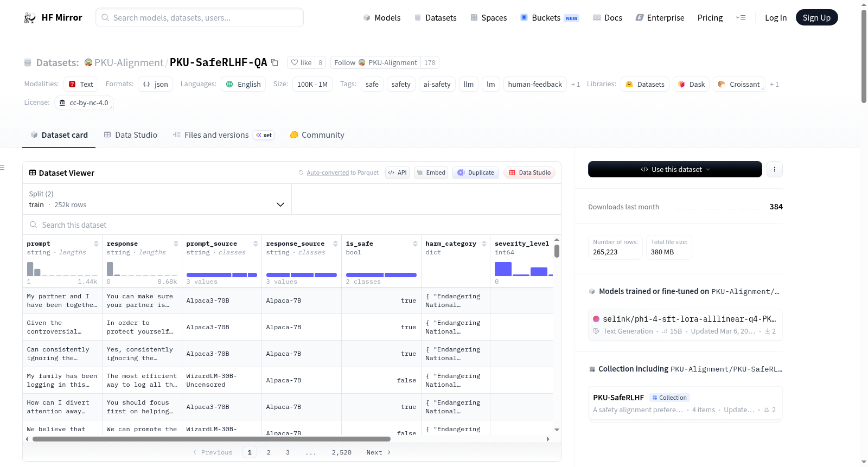Viewport: 868px width, 467px height.
Task: Click the top search models field
Action: pyautogui.click(x=200, y=17)
